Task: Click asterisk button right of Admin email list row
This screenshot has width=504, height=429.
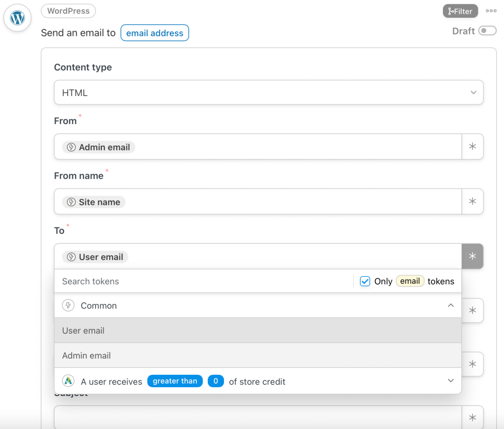Action: click(x=472, y=364)
